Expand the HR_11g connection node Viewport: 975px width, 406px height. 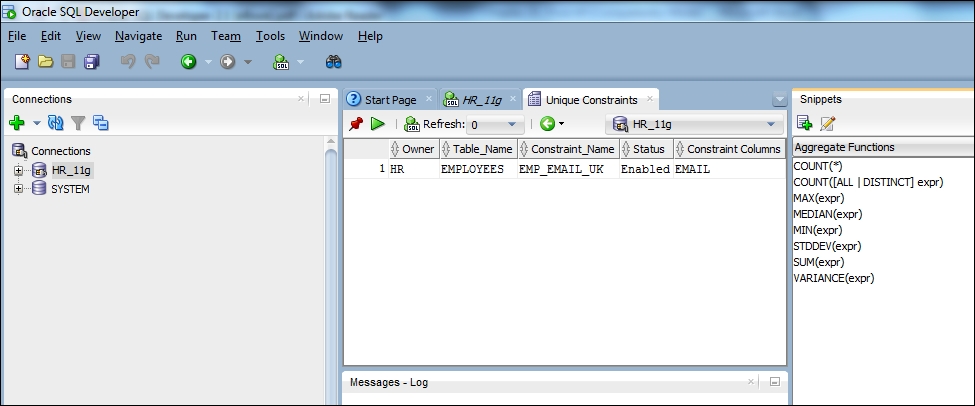pos(18,170)
